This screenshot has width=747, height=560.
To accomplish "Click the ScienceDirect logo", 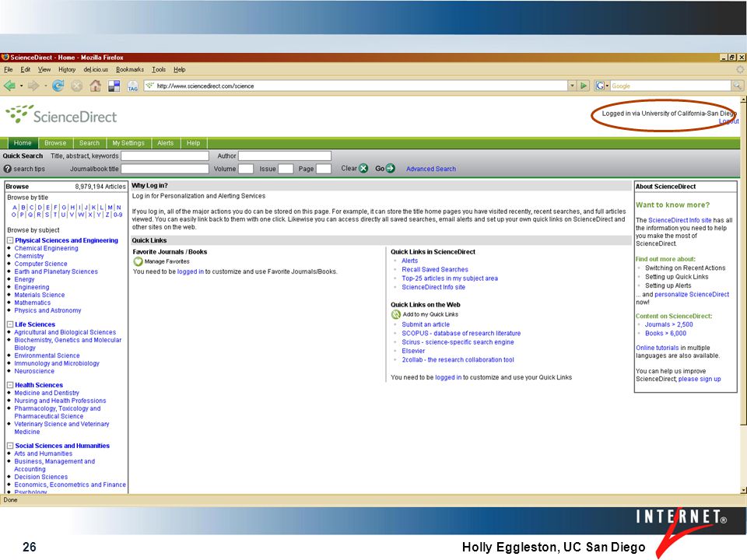I will (x=61, y=115).
